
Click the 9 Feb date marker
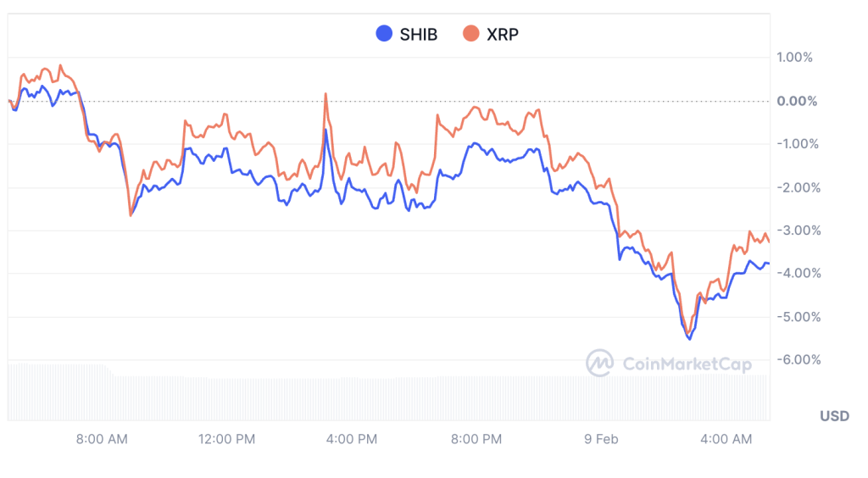point(601,439)
